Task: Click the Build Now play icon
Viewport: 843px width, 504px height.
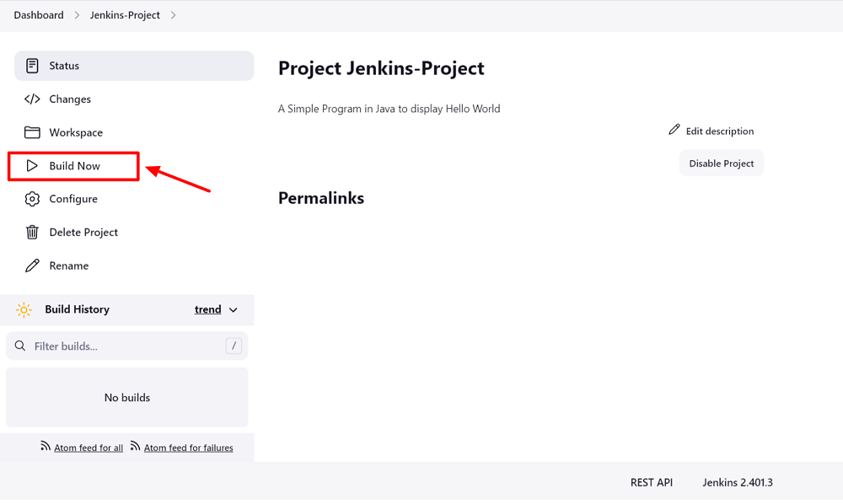Action: (x=32, y=166)
